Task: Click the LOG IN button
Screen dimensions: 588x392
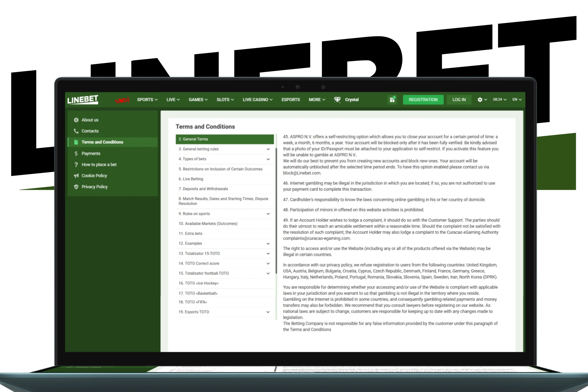Action: tap(458, 99)
